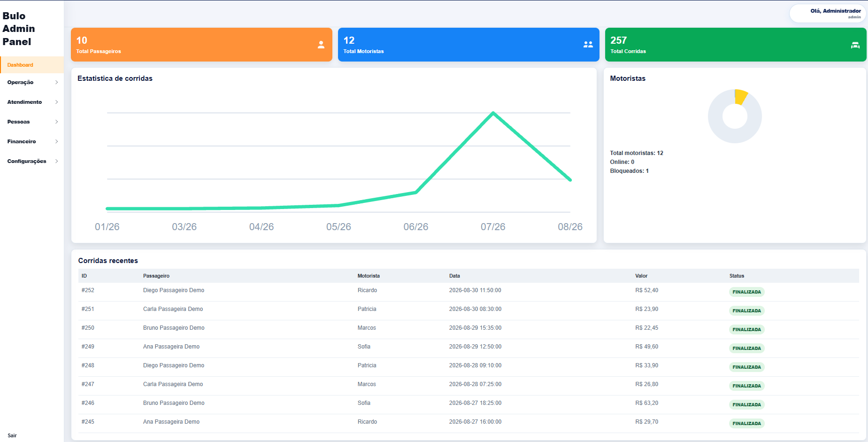Screen dimensions: 868x442
Task: Click passenger Diego Passageiro Demo in row #248
Action: (x=174, y=365)
